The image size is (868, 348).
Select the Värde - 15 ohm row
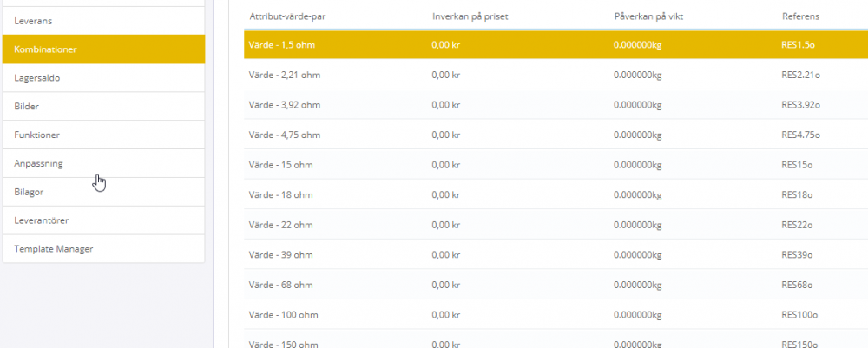click(x=280, y=165)
